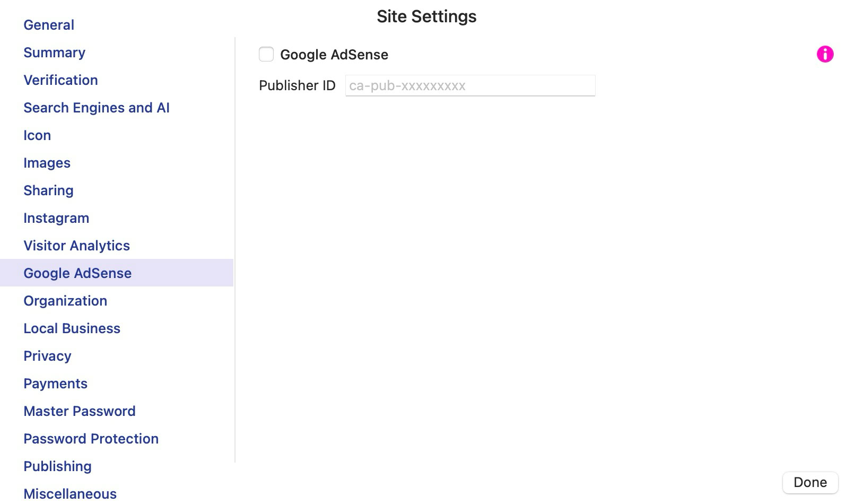Select Summary in the sidebar
This screenshot has height=504, width=854.
pos(54,53)
